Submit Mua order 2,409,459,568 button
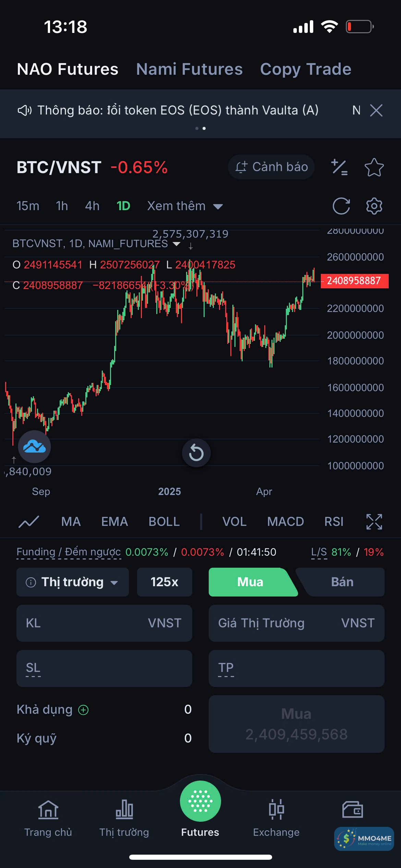 296,724
